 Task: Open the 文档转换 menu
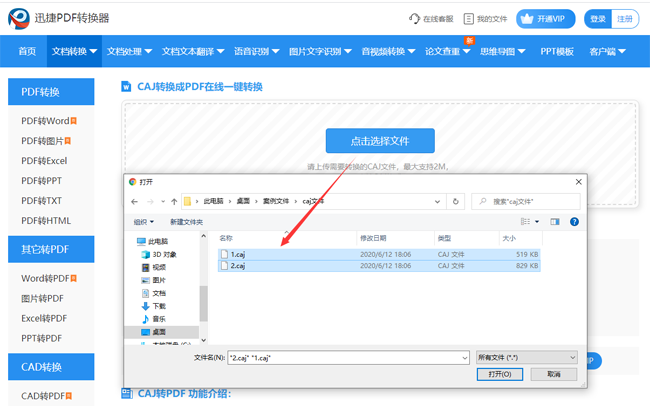tap(74, 51)
